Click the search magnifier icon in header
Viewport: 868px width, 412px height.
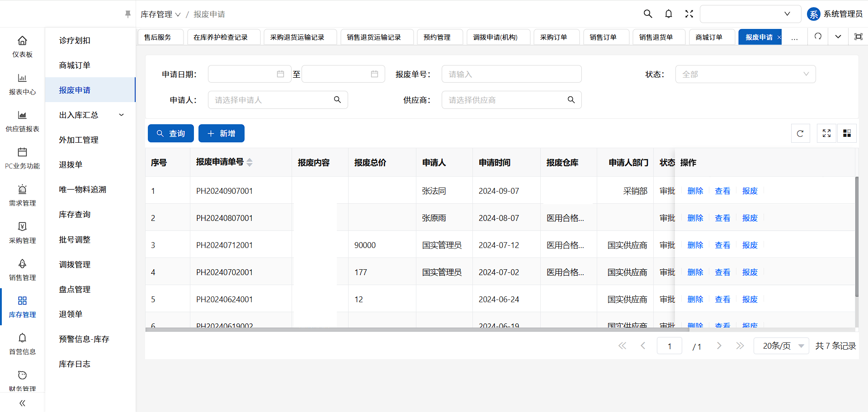(x=648, y=14)
